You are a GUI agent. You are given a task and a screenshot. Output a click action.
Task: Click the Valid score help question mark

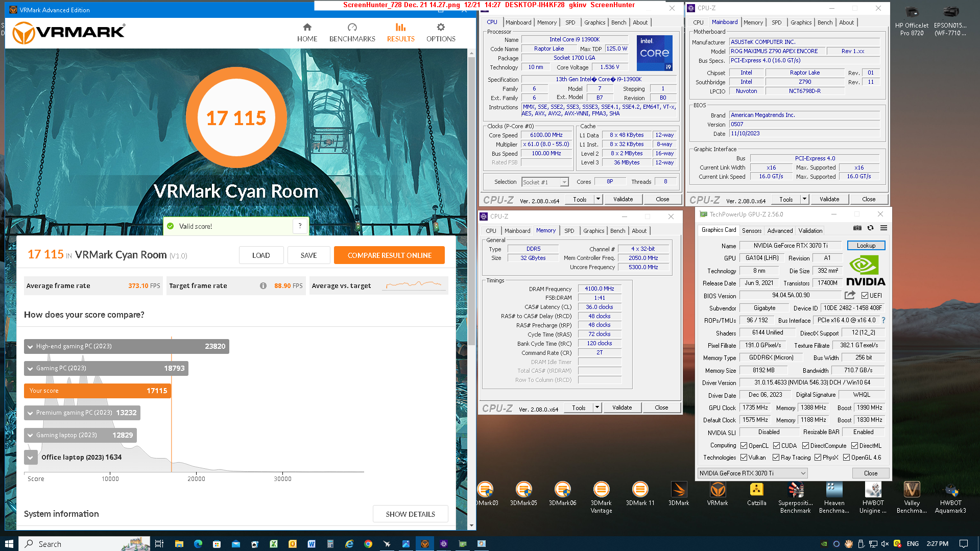point(300,226)
